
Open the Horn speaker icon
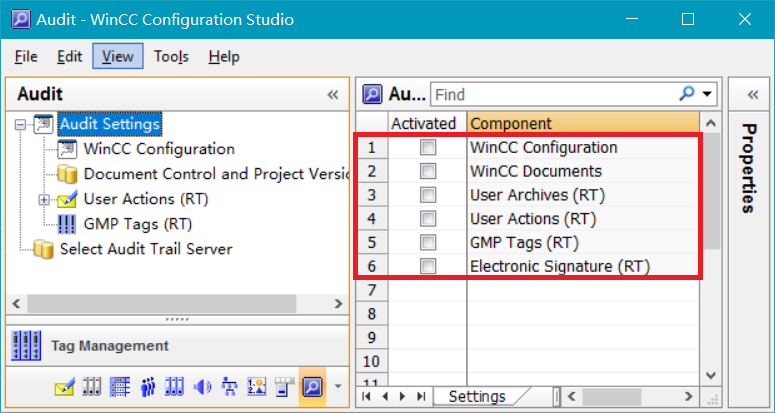[203, 386]
